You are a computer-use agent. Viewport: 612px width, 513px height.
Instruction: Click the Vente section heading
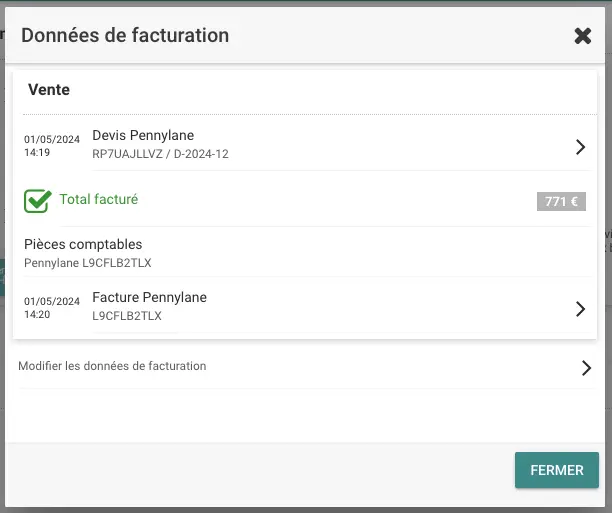(49, 89)
